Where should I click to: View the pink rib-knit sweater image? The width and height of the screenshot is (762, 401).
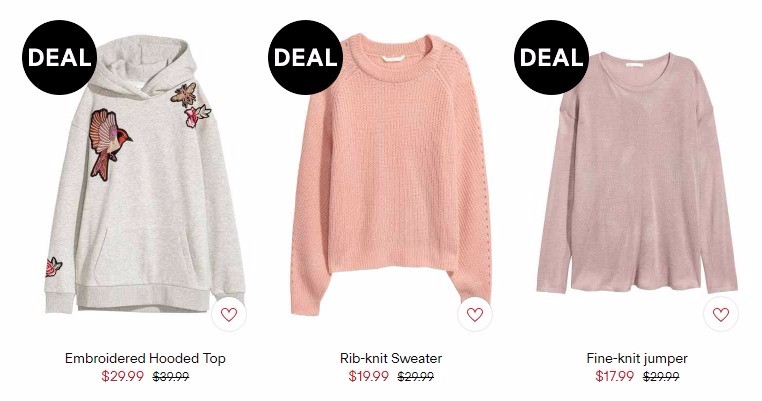tap(391, 174)
